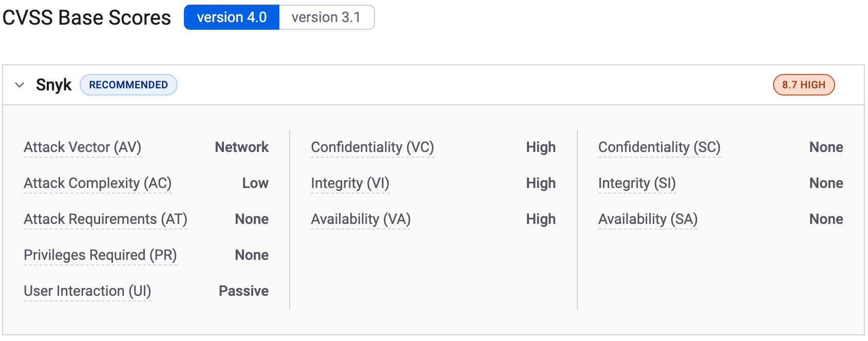
Task: Click the Confidentiality (VC) metric label
Action: tap(372, 147)
